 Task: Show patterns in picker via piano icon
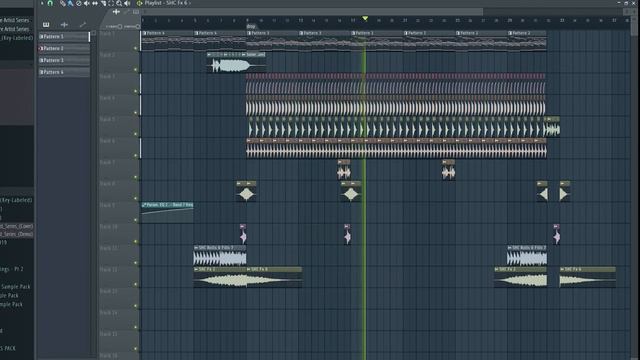click(x=46, y=24)
